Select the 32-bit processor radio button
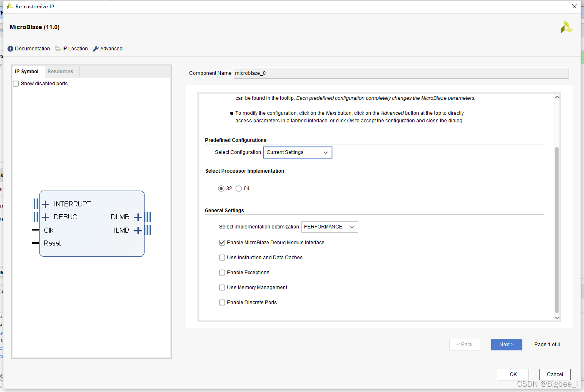The image size is (584, 392). click(221, 189)
